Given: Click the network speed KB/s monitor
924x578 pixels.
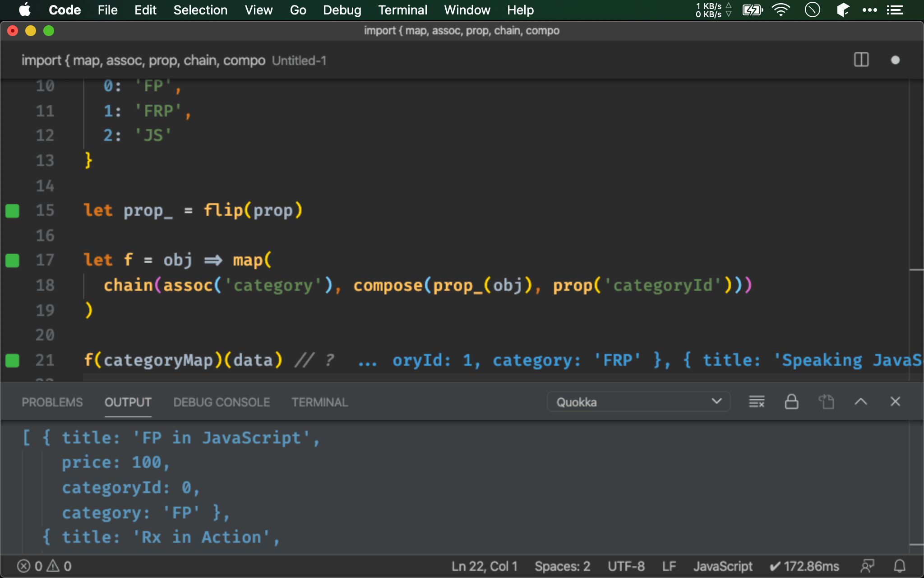Looking at the screenshot, I should 713,10.
